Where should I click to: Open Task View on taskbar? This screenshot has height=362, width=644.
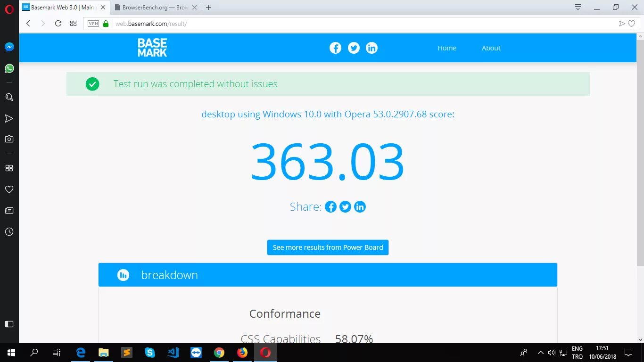point(57,353)
